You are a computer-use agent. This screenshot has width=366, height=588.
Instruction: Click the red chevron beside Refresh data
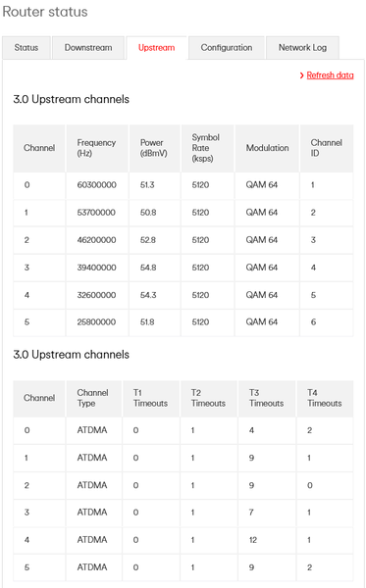pos(302,75)
